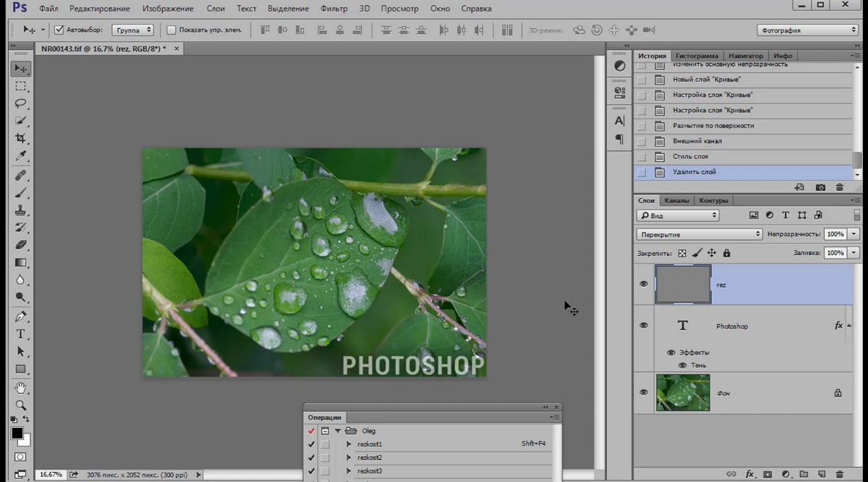Open the Перекрытие blend mode dropdown
Screen dimensions: 868x482
[699, 234]
